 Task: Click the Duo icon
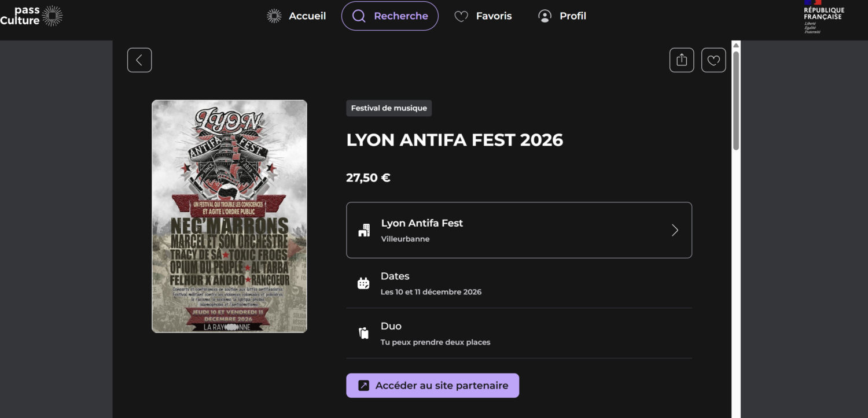coord(363,333)
